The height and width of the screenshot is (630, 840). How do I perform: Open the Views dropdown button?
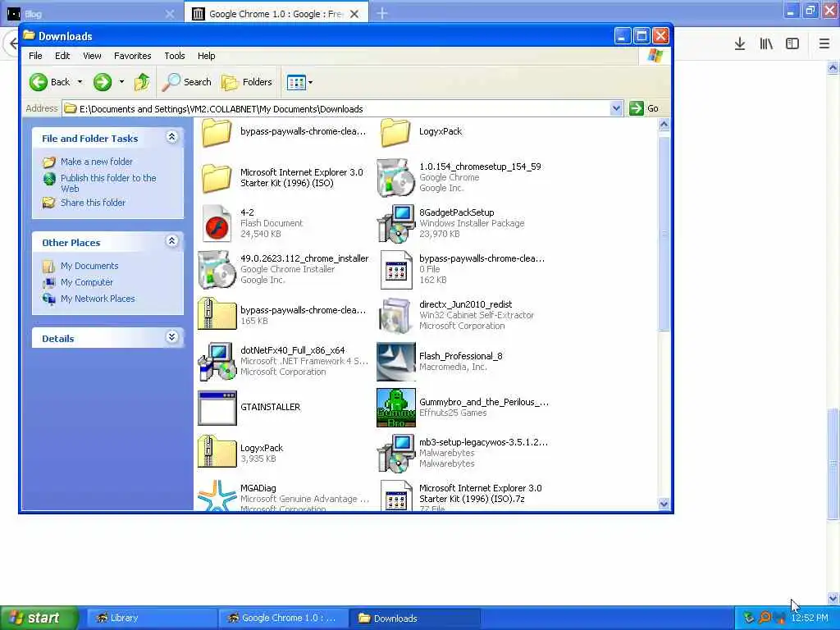pyautogui.click(x=299, y=82)
